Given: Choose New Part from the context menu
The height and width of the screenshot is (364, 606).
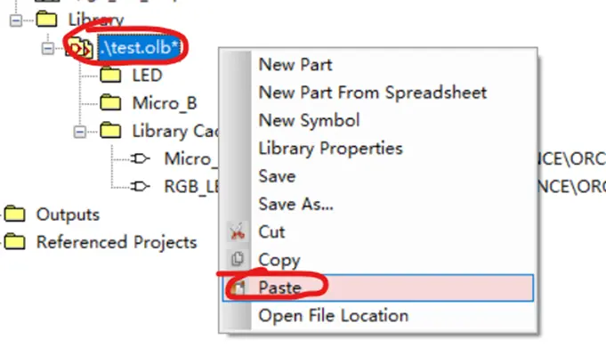Looking at the screenshot, I should [295, 65].
